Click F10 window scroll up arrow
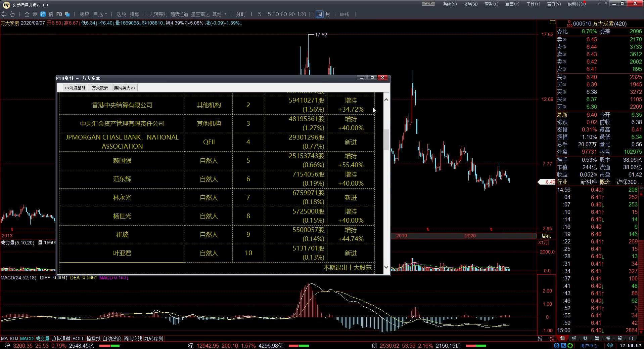The width and height of the screenshot is (644, 349). click(x=386, y=100)
